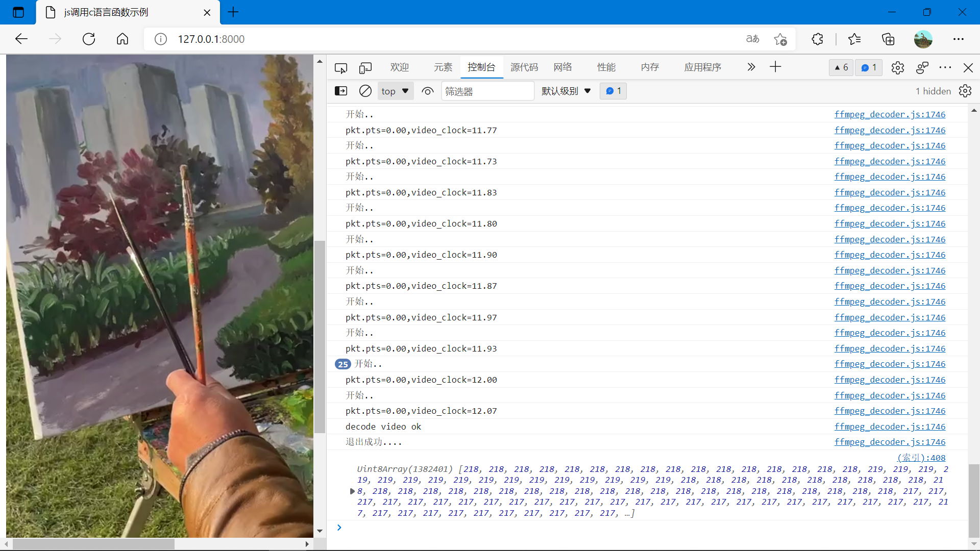Select the decode video ok log text
The image size is (980, 551).
click(x=383, y=427)
